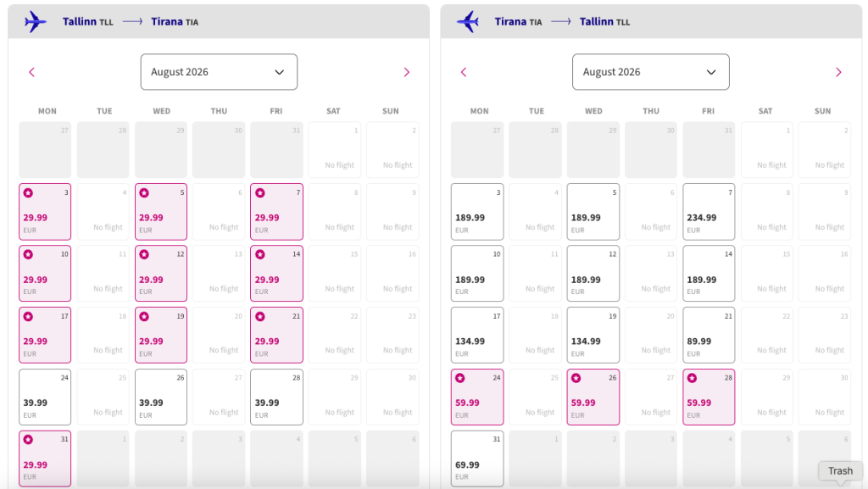868x489 pixels.
Task: Click the Trash button
Action: 840,471
